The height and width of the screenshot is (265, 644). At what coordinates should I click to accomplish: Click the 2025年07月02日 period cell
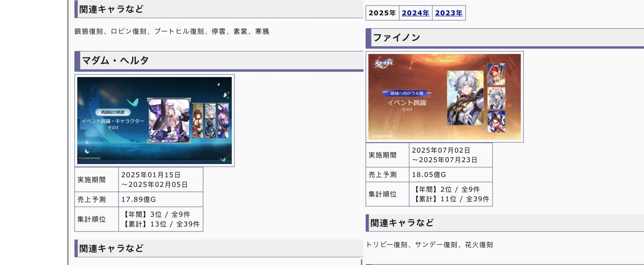coord(451,155)
